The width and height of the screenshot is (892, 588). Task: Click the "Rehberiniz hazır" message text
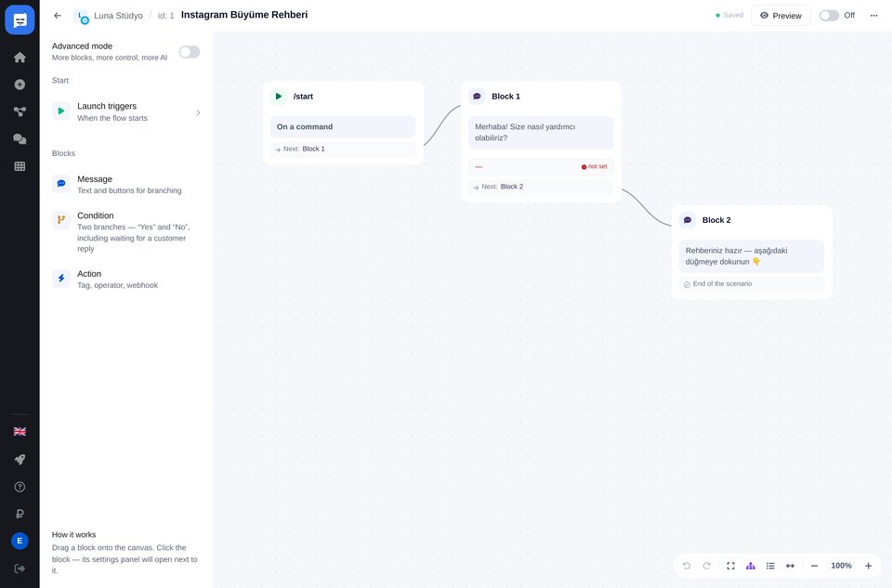point(752,256)
